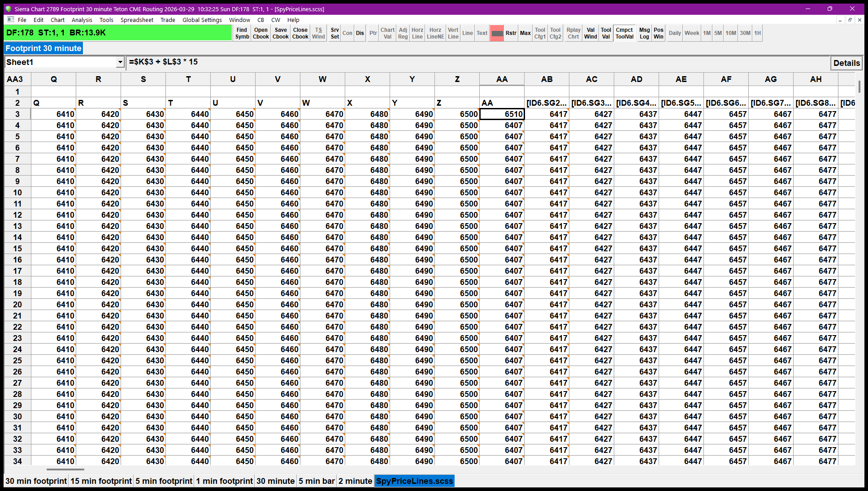This screenshot has width=868, height=491.
Task: Click the Details button
Action: [x=846, y=63]
